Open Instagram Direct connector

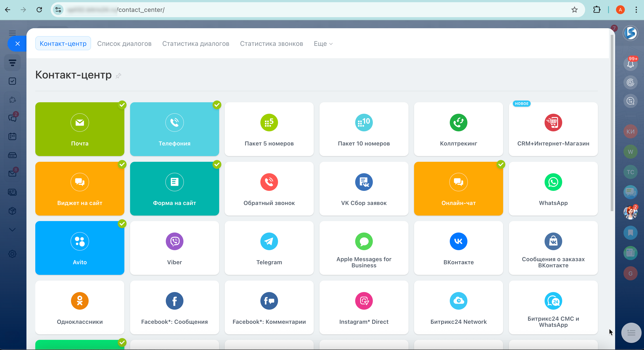364,307
